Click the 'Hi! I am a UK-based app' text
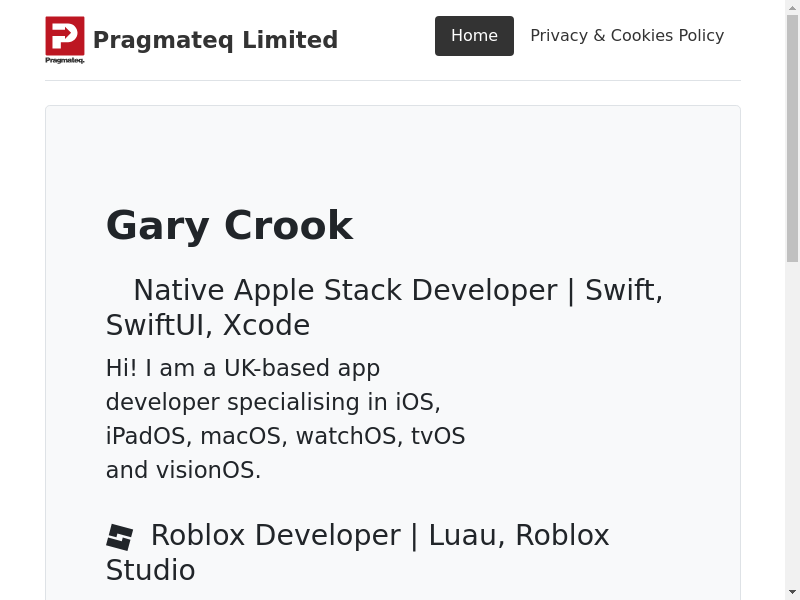 (243, 368)
